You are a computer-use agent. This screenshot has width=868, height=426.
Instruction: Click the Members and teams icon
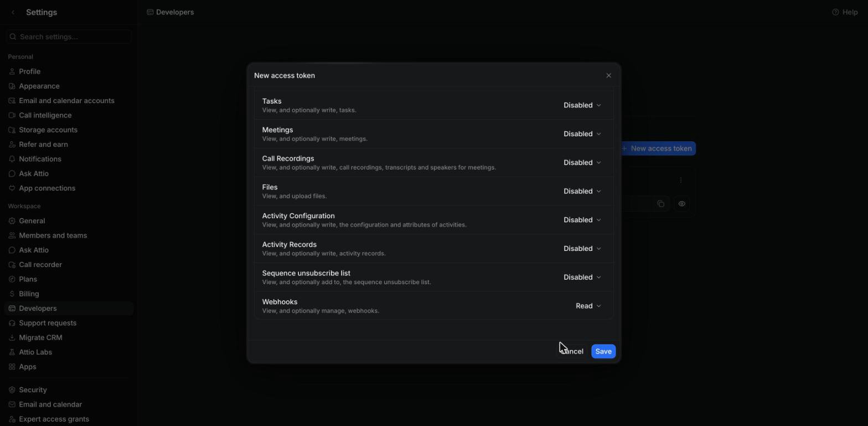point(12,235)
